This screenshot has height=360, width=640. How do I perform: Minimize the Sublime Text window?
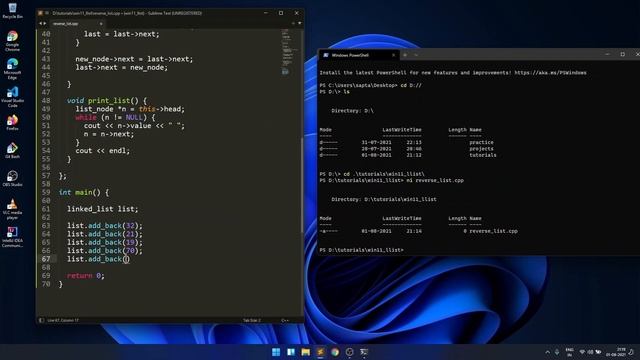[266, 13]
